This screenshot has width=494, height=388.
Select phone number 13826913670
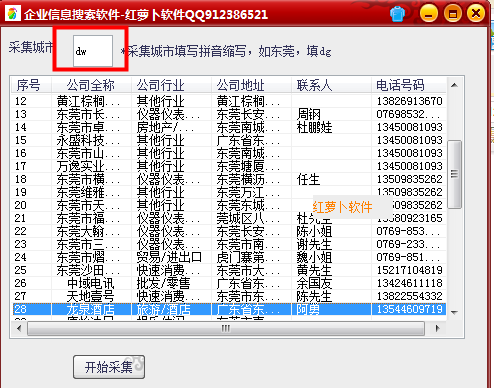[x=409, y=101]
